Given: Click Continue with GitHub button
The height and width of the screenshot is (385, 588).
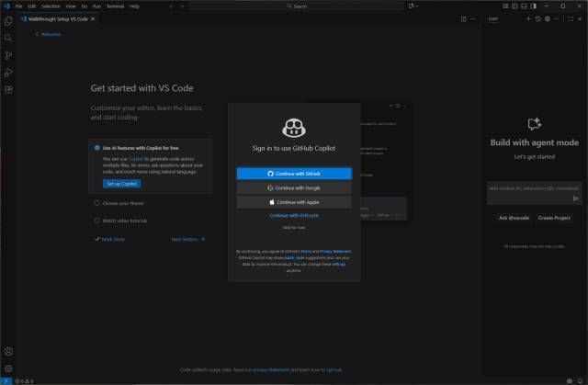Looking at the screenshot, I should coord(294,173).
